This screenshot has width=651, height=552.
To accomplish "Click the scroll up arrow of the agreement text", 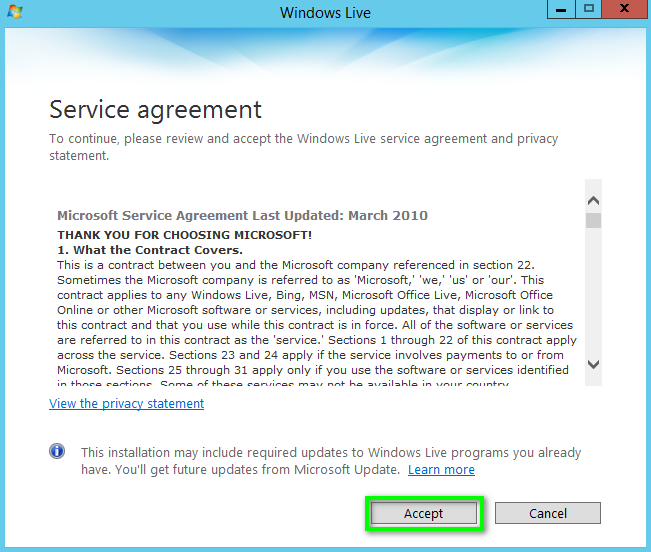I will (593, 201).
